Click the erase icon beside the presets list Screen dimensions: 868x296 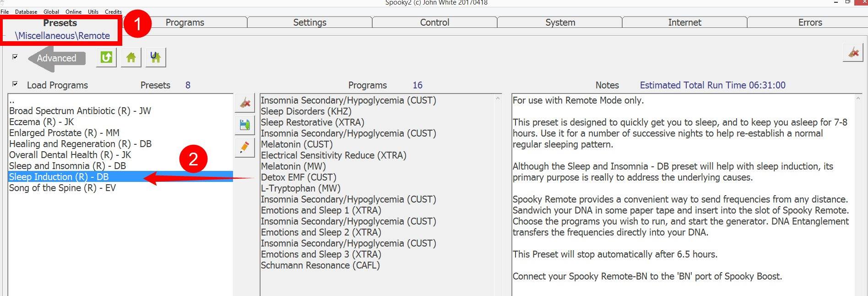click(x=245, y=103)
